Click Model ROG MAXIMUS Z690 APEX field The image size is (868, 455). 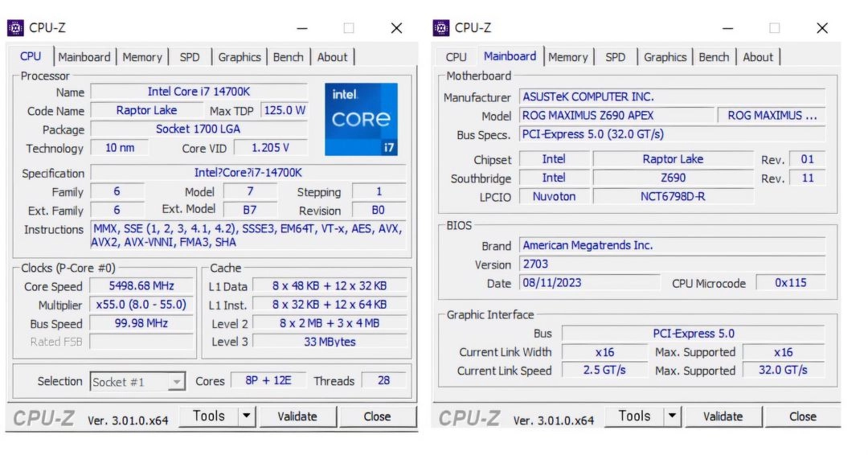coord(617,116)
